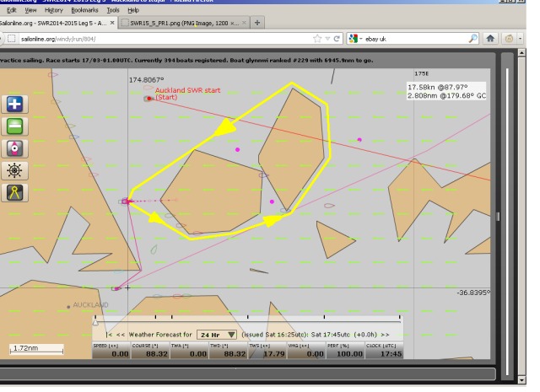Click the ebay uk search field
Screen dimensions: 540x392
pos(415,39)
